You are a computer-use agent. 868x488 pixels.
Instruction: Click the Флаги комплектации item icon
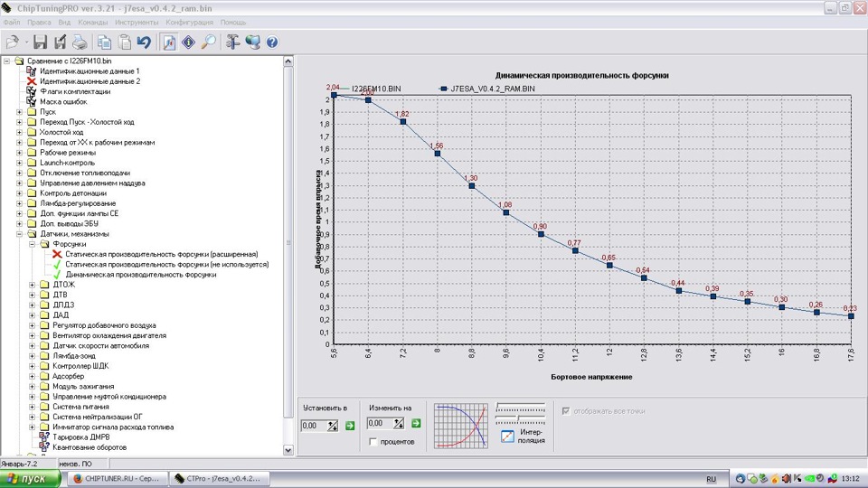click(x=32, y=91)
